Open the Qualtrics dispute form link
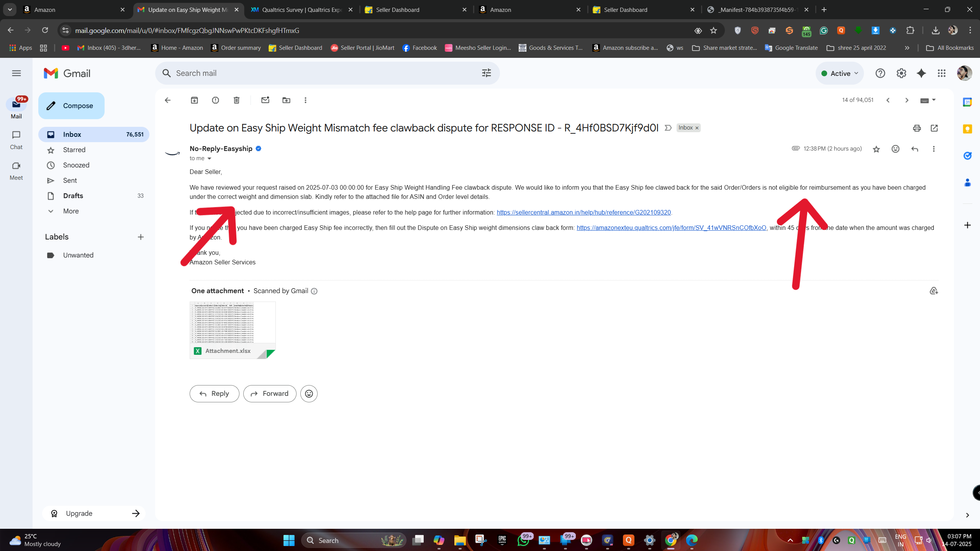This screenshot has height=551, width=980. tap(671, 228)
